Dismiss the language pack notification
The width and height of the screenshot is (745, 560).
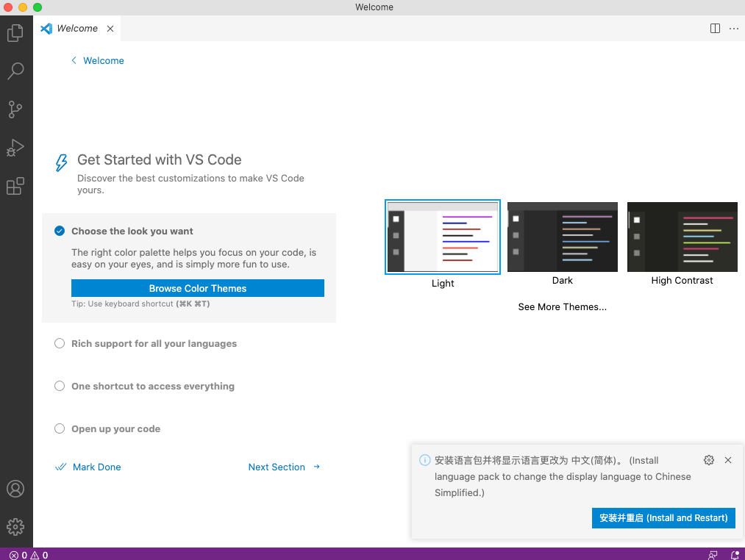point(728,460)
